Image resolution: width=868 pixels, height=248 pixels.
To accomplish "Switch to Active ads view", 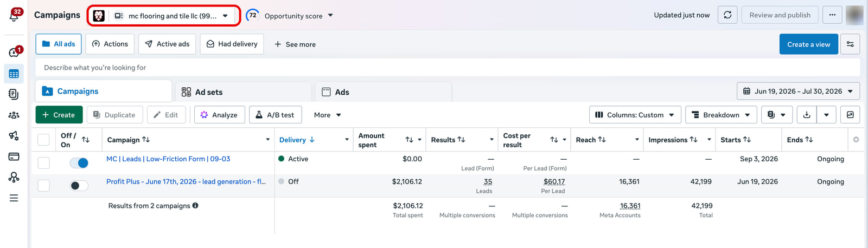I will pos(167,44).
